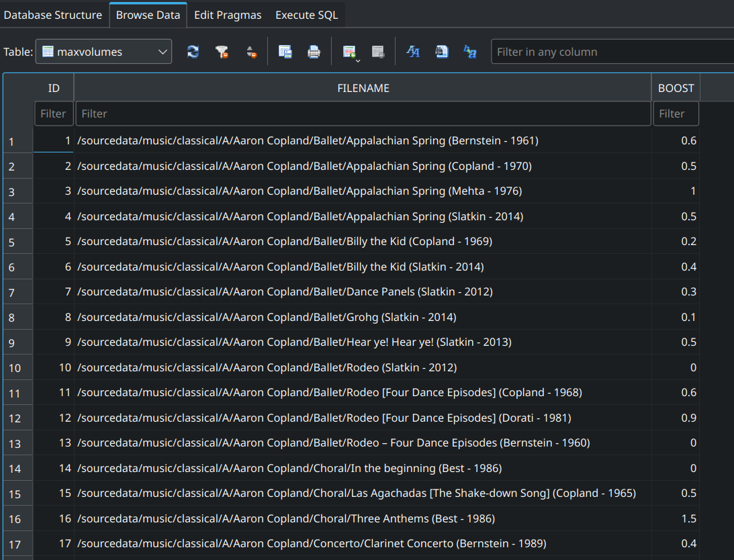The height and width of the screenshot is (560, 734).
Task: Refresh the table data
Action: [x=193, y=52]
